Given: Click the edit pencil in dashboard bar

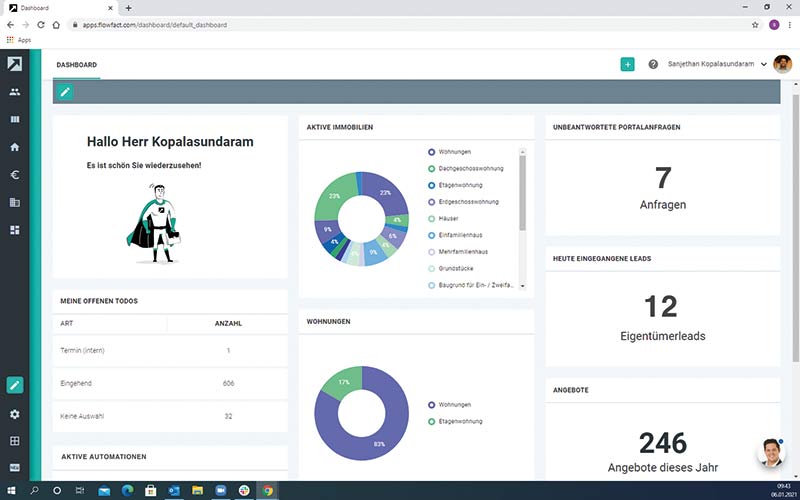Looking at the screenshot, I should (65, 92).
